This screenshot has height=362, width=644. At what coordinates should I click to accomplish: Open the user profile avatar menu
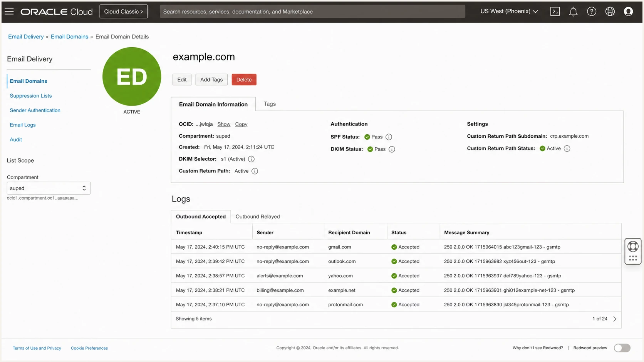628,12
